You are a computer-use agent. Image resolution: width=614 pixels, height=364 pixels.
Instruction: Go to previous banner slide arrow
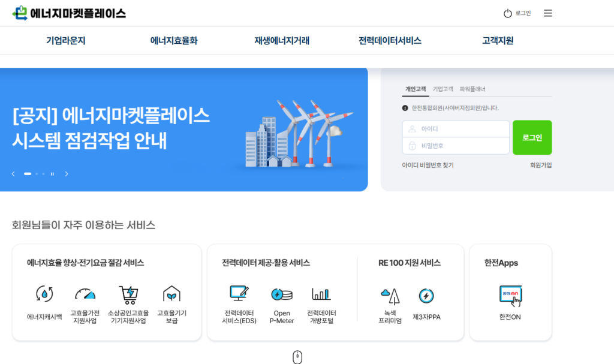pyautogui.click(x=13, y=173)
